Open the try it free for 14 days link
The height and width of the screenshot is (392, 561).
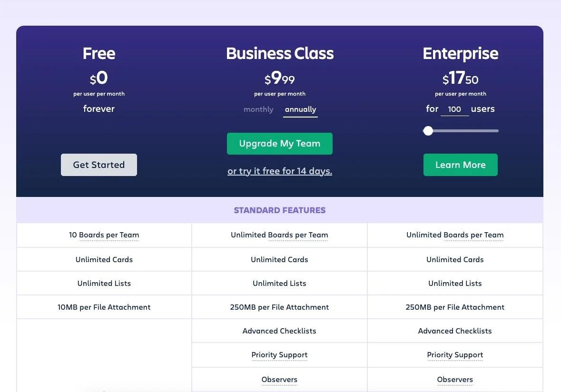(280, 171)
